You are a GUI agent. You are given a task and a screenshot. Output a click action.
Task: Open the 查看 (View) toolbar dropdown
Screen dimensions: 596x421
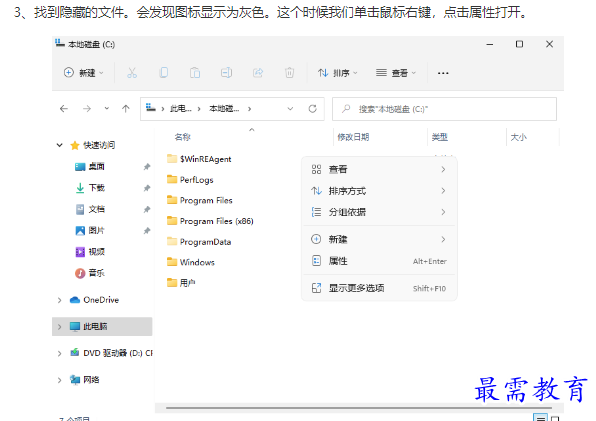coord(396,73)
